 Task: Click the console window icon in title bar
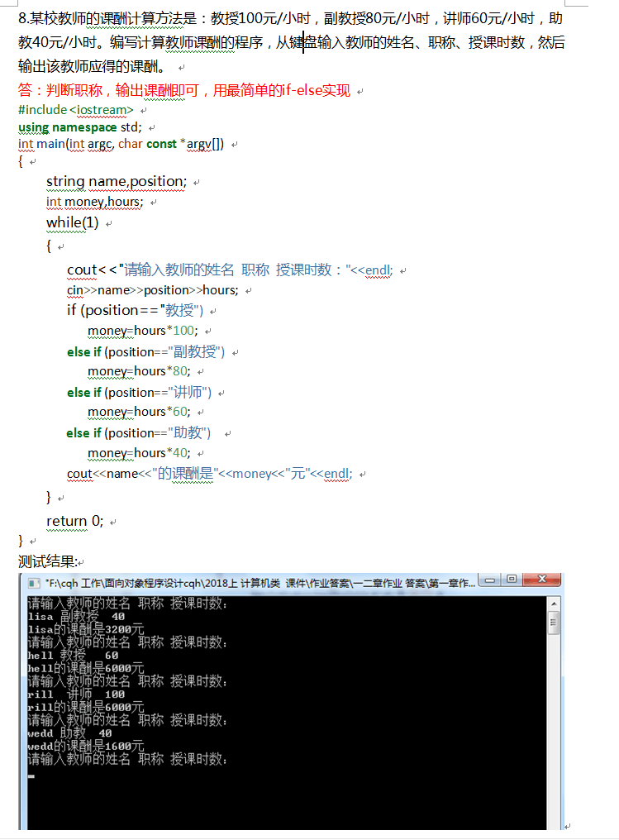(x=34, y=583)
